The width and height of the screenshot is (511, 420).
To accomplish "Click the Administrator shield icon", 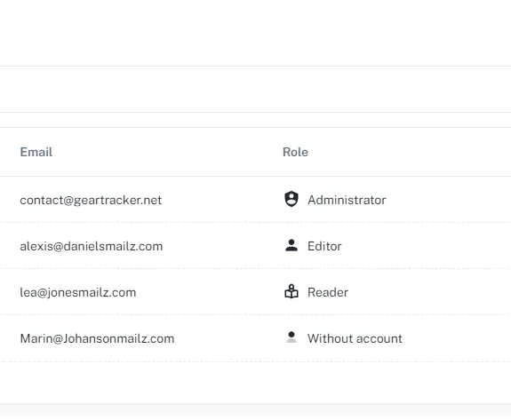I will click(x=291, y=199).
